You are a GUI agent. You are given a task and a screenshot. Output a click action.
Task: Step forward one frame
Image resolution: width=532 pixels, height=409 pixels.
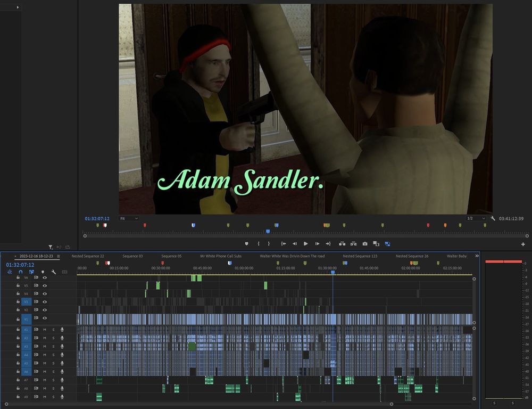[x=317, y=243]
